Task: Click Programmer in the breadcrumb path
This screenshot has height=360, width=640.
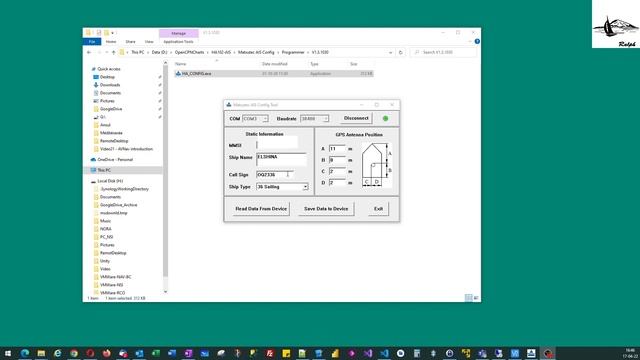Action: [x=293, y=52]
